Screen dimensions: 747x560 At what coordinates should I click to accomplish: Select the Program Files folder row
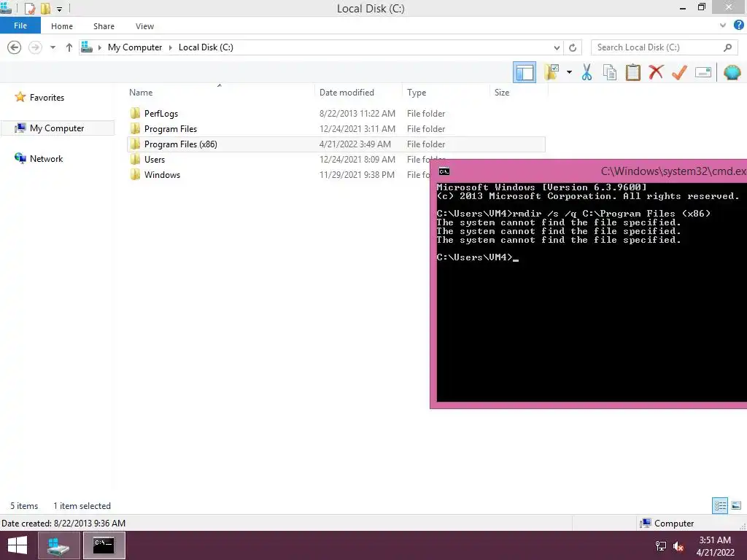tap(336, 128)
